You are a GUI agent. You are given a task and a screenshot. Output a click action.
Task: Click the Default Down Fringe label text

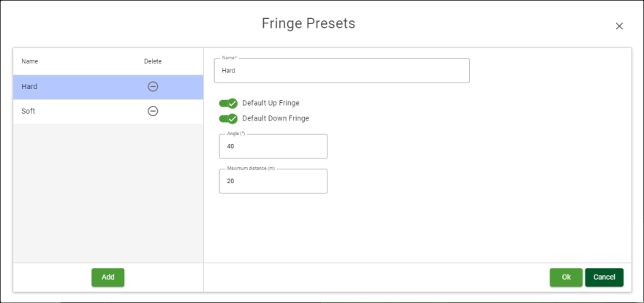point(276,118)
